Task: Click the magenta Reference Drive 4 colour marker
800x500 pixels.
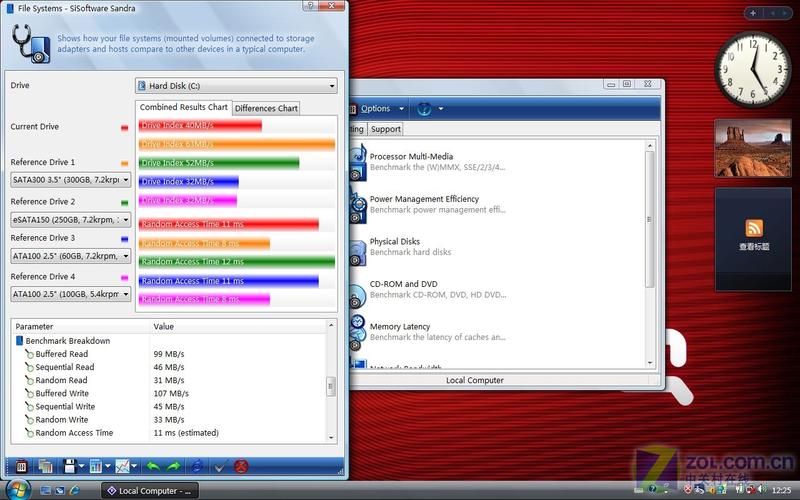Action: point(124,278)
